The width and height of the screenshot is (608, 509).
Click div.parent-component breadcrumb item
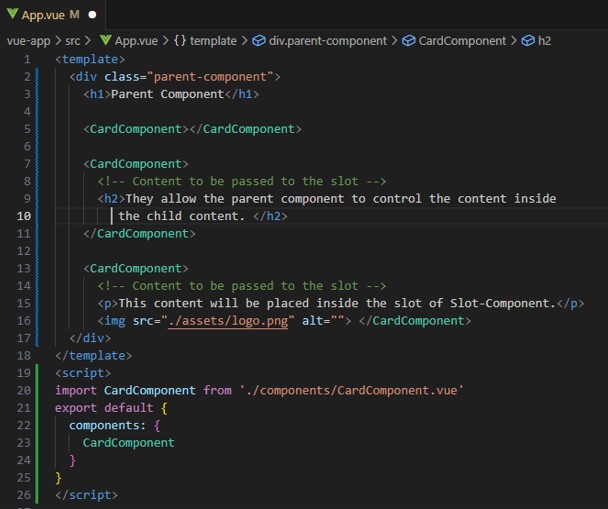pyautogui.click(x=328, y=41)
